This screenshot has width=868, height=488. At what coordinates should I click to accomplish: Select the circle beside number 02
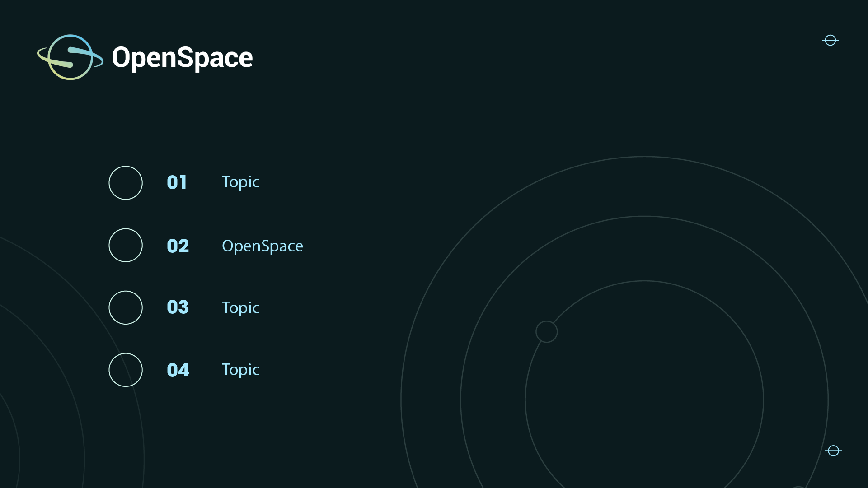(x=126, y=245)
